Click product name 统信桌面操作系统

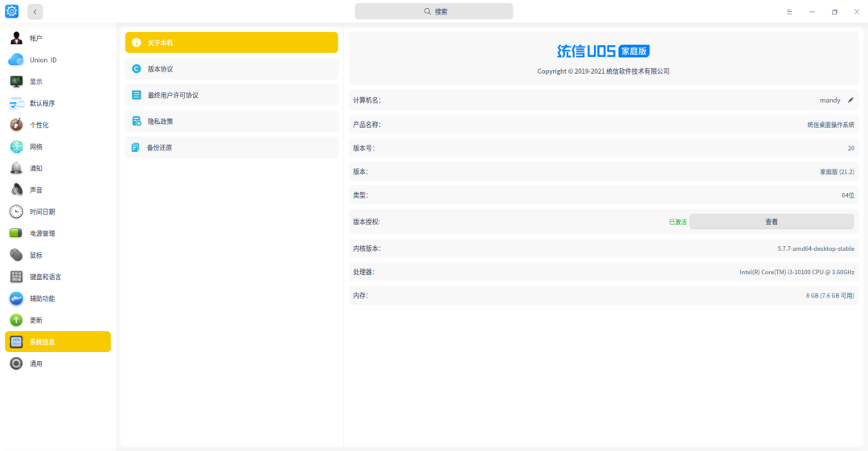tap(830, 125)
